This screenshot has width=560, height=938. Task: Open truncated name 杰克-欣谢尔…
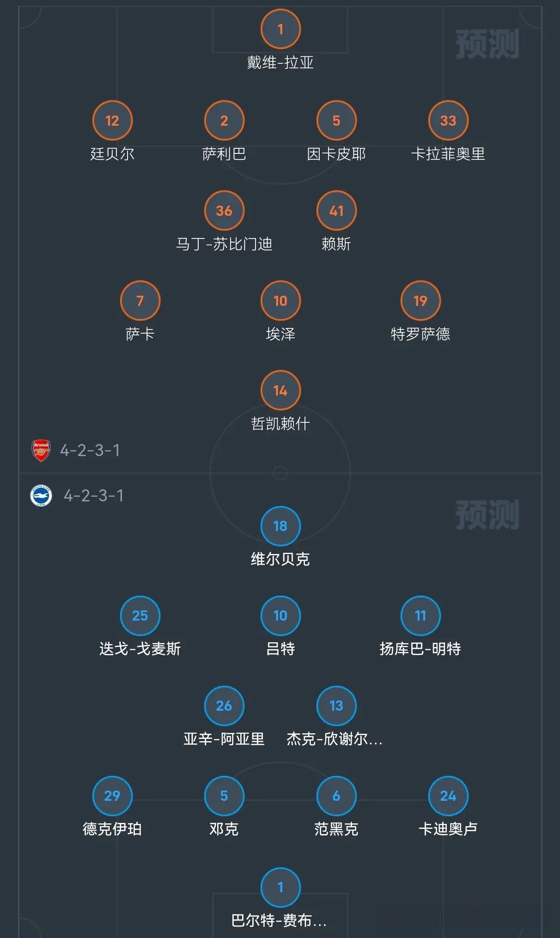[x=335, y=739]
